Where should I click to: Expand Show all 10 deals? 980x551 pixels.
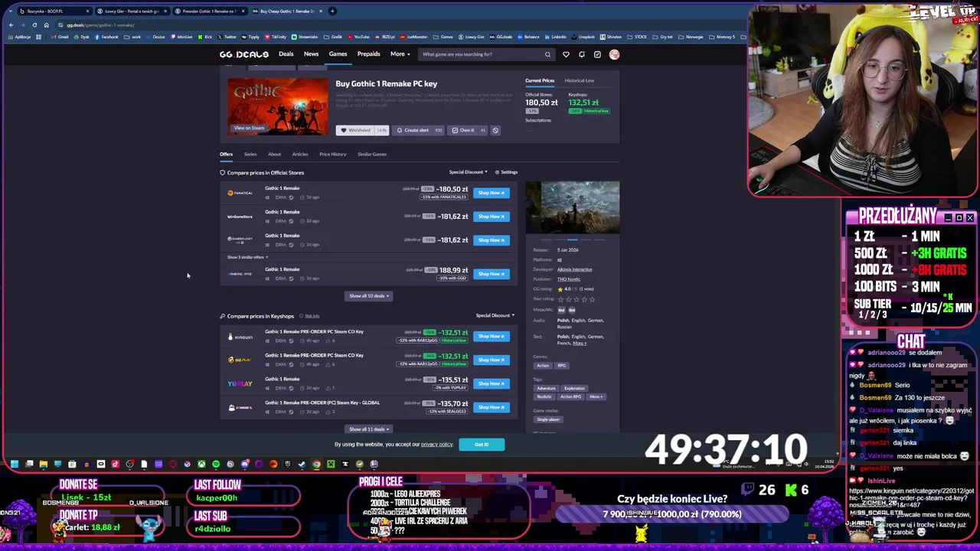coord(369,296)
